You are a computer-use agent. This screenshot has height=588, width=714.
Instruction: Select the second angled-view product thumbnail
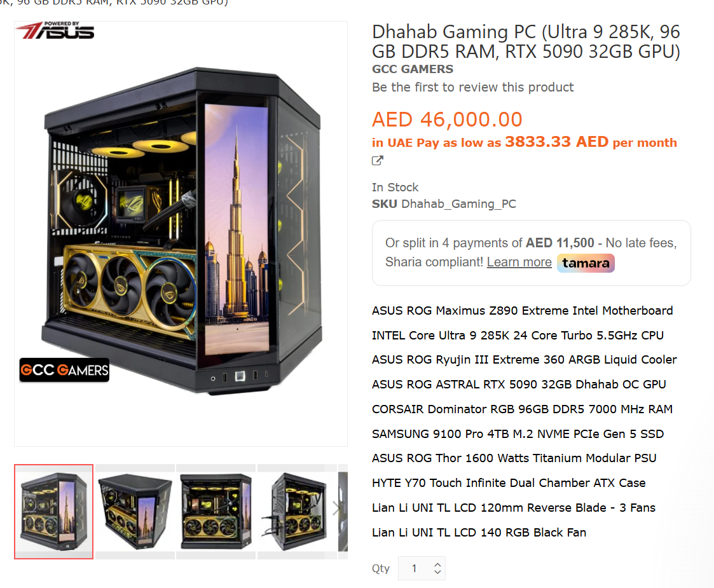point(135,512)
